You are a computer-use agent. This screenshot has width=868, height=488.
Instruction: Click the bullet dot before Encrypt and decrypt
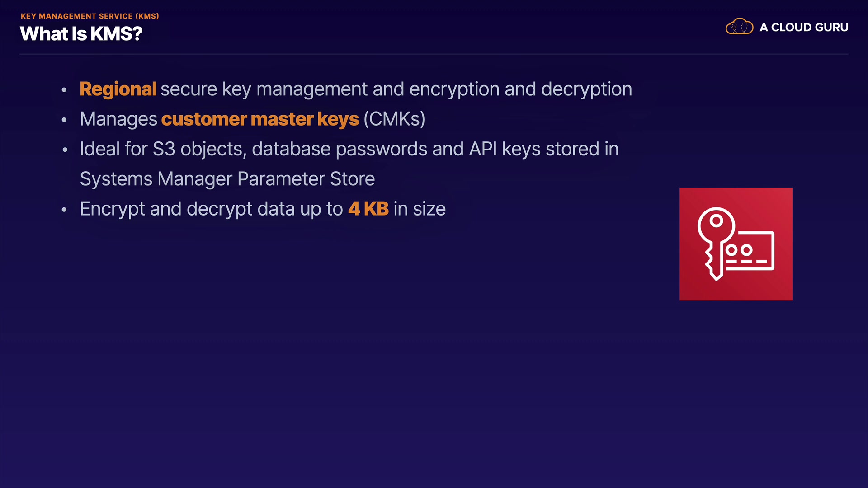click(x=64, y=210)
